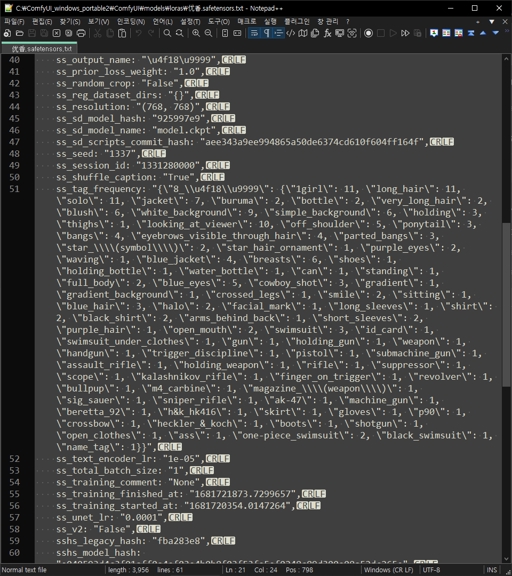Open the Document Map icon

[303, 33]
